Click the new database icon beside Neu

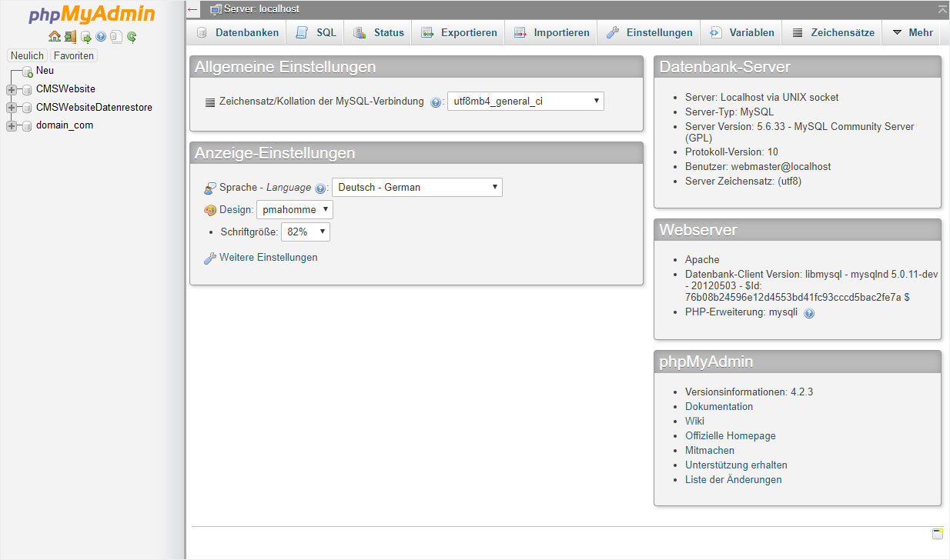point(28,72)
